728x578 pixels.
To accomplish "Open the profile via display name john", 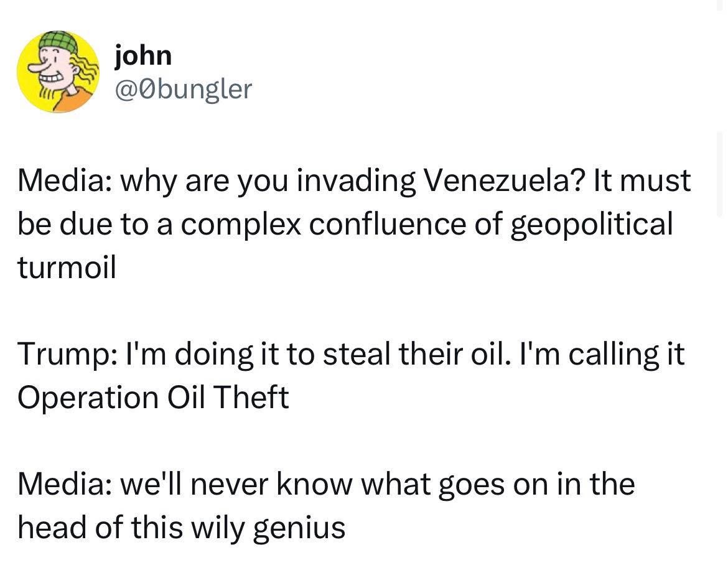I will 143,56.
